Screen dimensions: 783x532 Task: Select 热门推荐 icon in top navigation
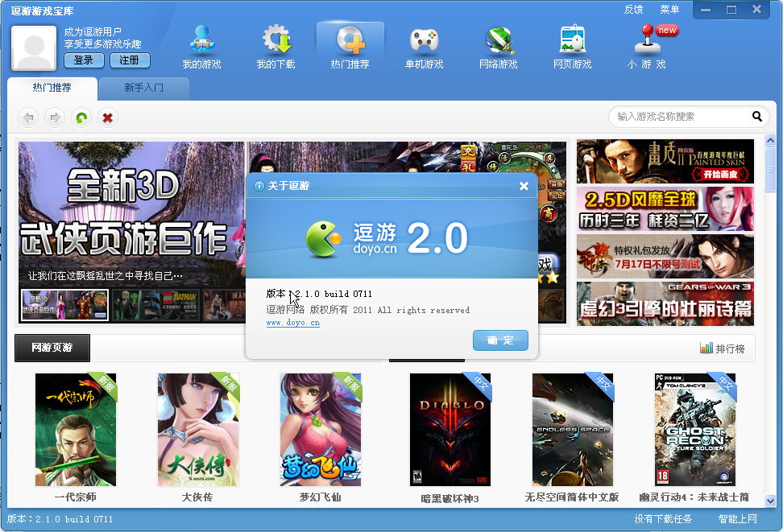pos(350,47)
